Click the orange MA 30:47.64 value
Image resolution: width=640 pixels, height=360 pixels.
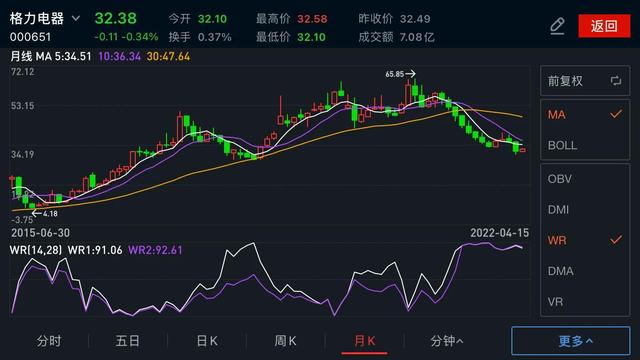pyautogui.click(x=168, y=56)
